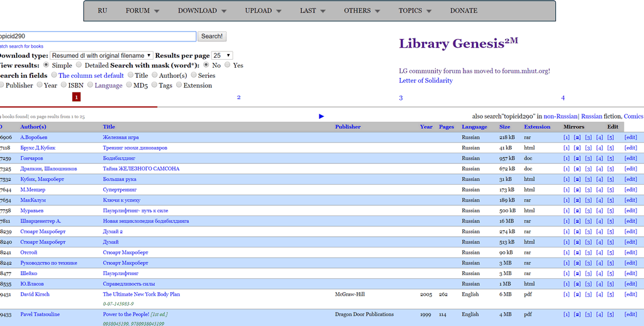The height and width of the screenshot is (326, 644).
Task: Expand the OTHERS menu
Action: (362, 11)
